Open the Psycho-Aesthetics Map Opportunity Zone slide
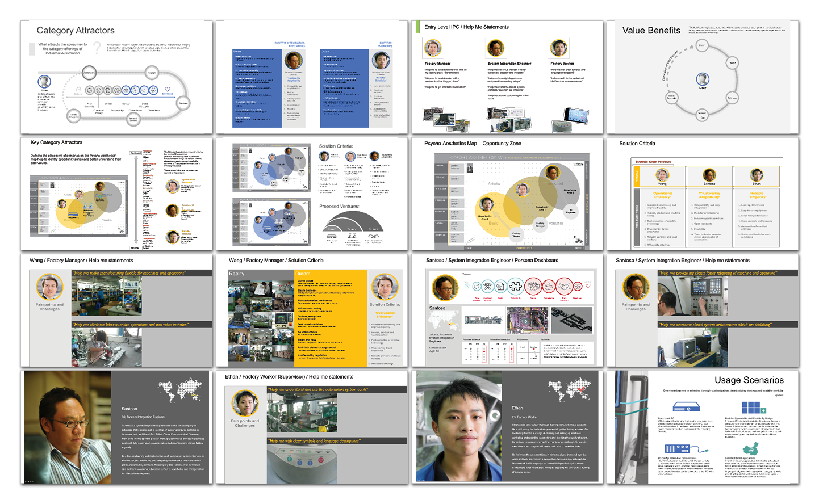Screen dimensions: 819x504 (507, 194)
